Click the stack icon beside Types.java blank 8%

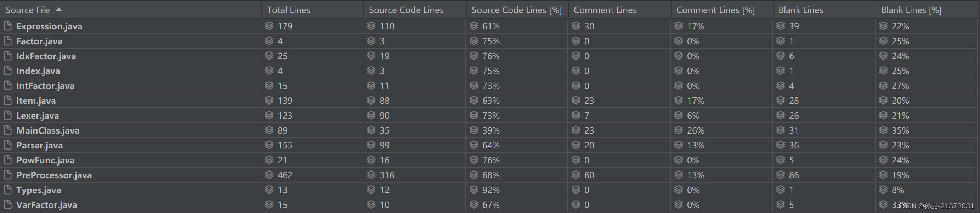click(x=883, y=190)
